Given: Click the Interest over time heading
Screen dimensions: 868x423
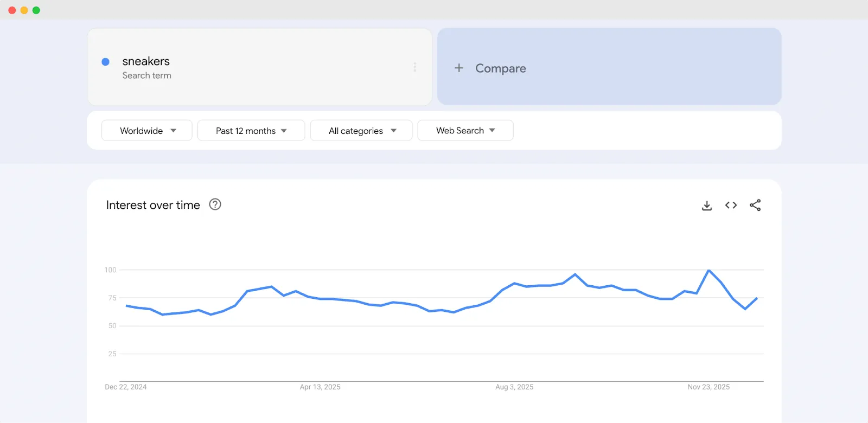Looking at the screenshot, I should (x=153, y=205).
